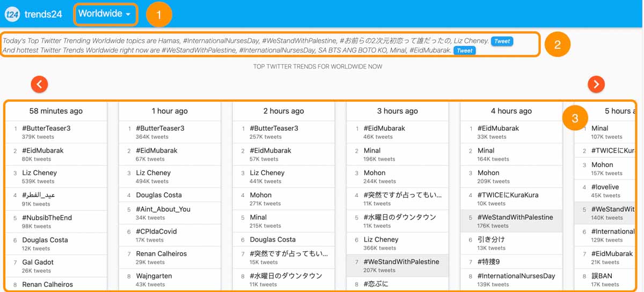Open #EidMubarak with 57K tweets

[270, 151]
